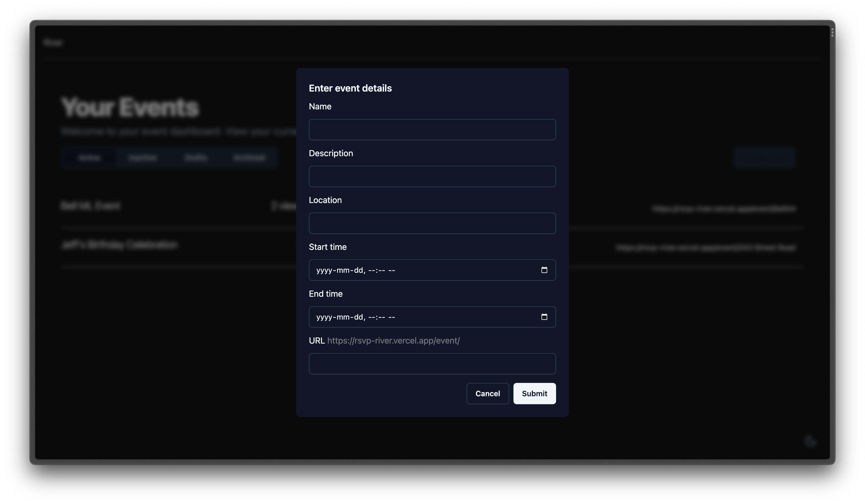The height and width of the screenshot is (504, 865).
Task: Switch to the blurred Active tab
Action: pyautogui.click(x=89, y=158)
